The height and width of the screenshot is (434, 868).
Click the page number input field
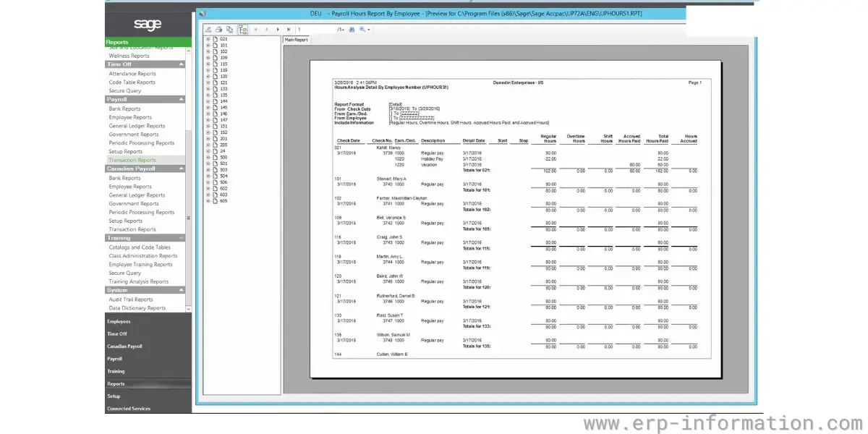[x=315, y=30]
